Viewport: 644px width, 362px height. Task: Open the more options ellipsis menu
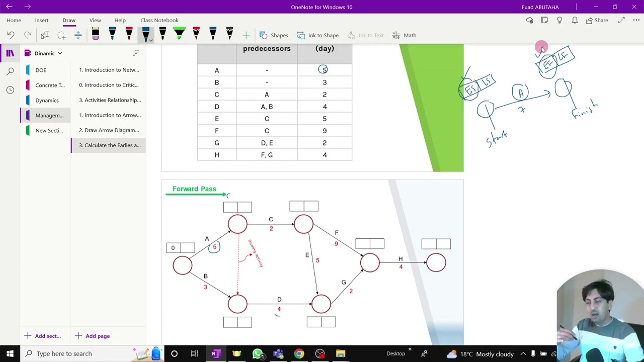pyautogui.click(x=635, y=20)
